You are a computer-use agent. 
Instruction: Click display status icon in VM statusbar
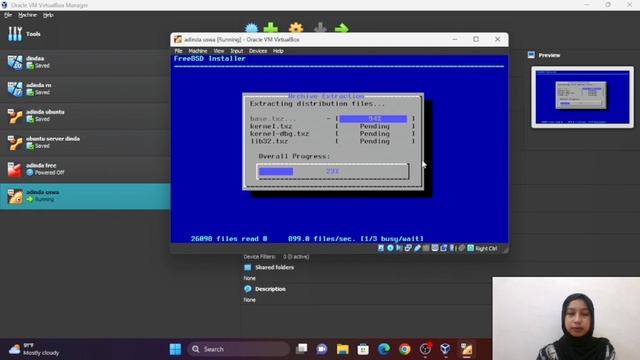[x=435, y=248]
